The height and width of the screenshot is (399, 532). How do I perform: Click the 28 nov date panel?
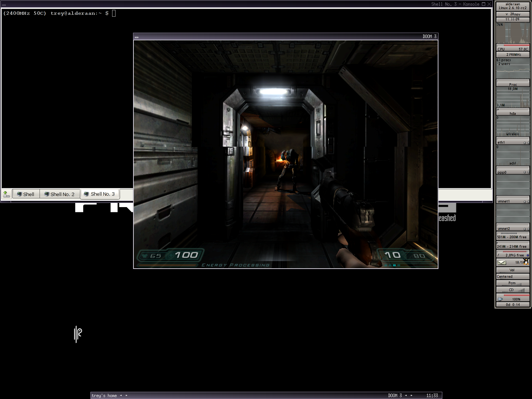[x=513, y=14]
